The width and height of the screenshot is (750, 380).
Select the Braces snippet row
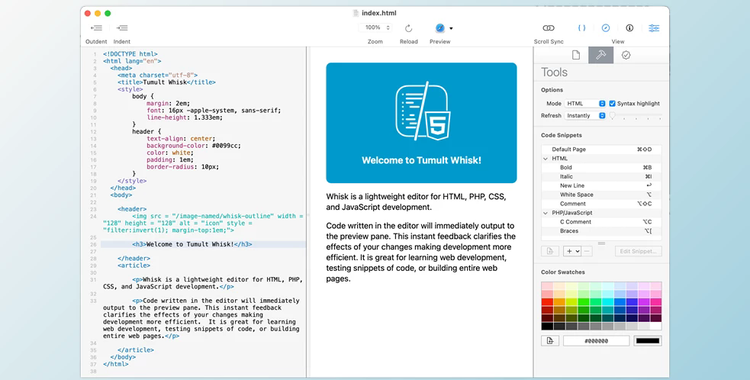[601, 231]
